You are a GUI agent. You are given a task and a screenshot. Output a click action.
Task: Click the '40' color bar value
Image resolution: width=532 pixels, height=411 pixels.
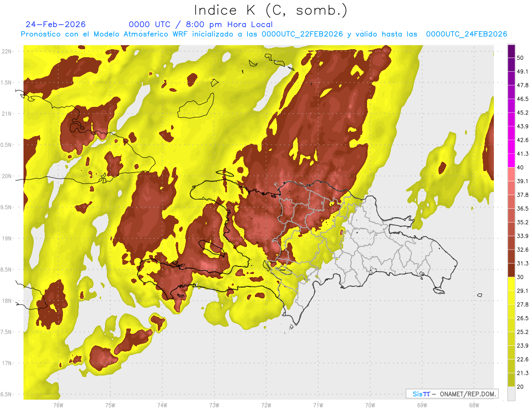coord(521,168)
